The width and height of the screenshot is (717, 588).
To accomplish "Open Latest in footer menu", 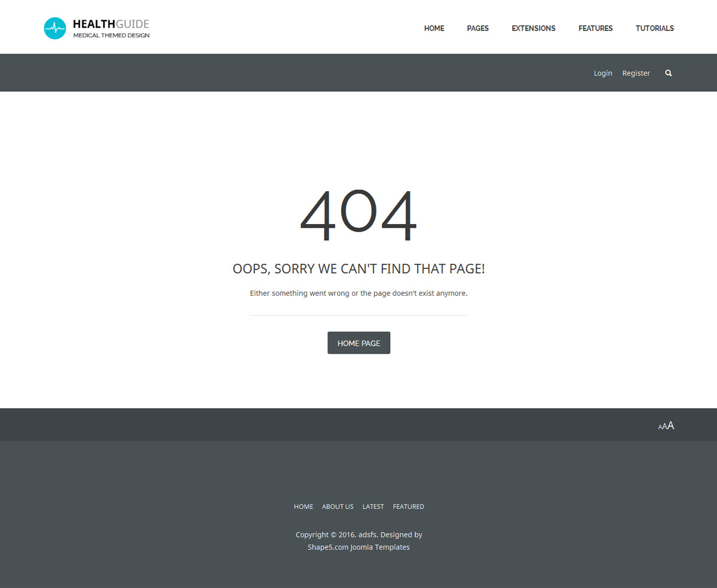I will [373, 507].
